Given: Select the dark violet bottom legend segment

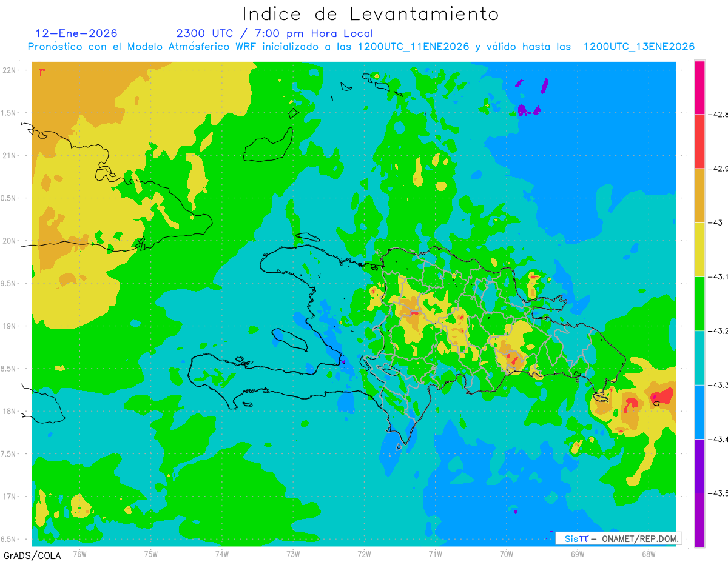Looking at the screenshot, I should [x=699, y=520].
